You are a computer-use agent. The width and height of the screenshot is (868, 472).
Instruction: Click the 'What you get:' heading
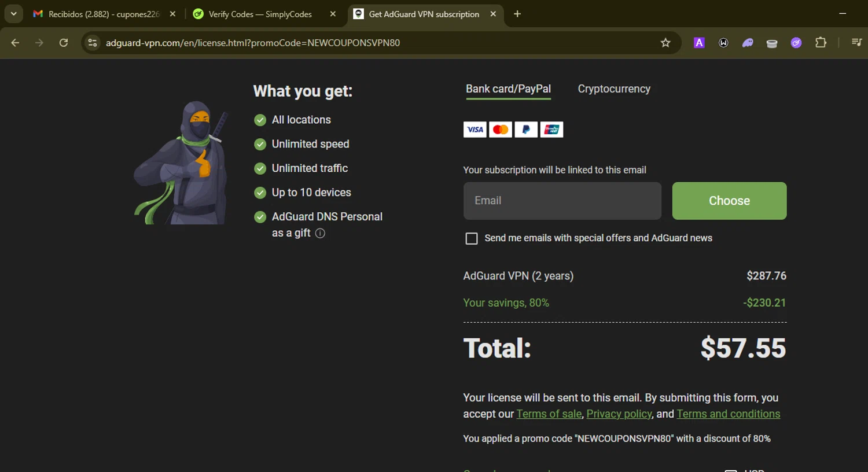click(x=303, y=91)
